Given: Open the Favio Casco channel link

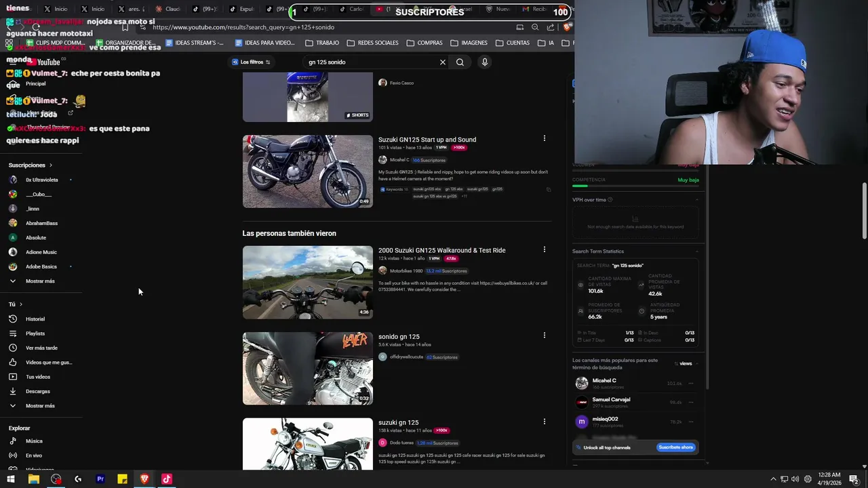Looking at the screenshot, I should click(x=401, y=83).
